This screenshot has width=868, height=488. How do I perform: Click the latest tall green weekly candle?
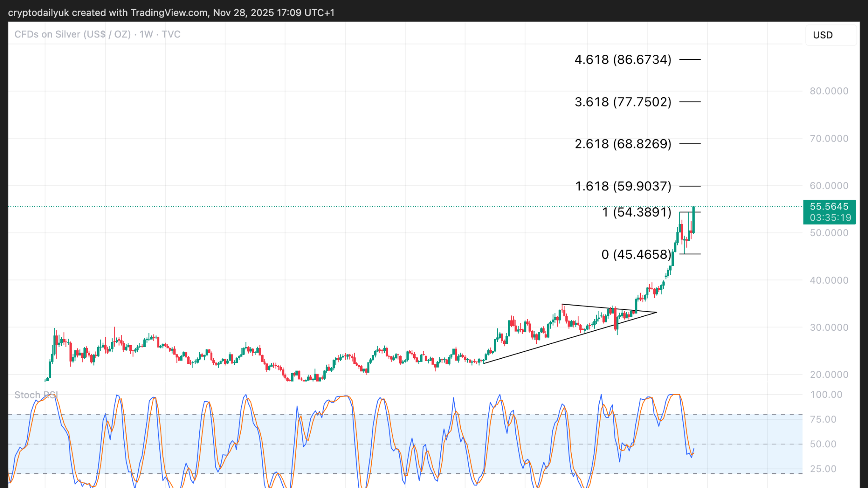[693, 220]
